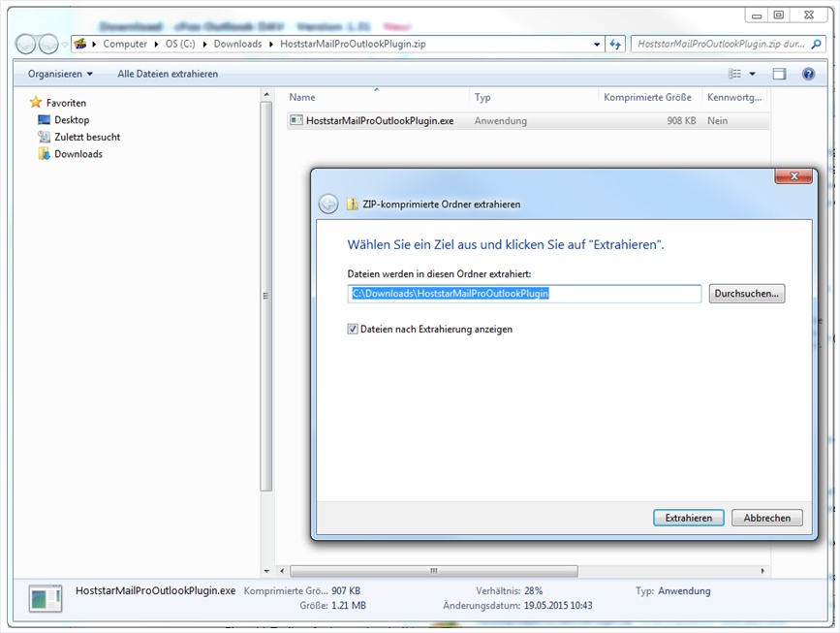Sort by the Kennwortg... column header
Screen dimensions: 840x633
734,98
